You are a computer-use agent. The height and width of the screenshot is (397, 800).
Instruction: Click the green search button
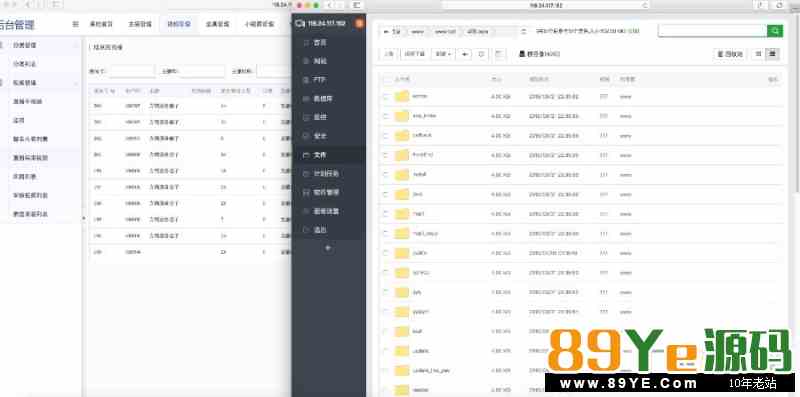coord(774,31)
